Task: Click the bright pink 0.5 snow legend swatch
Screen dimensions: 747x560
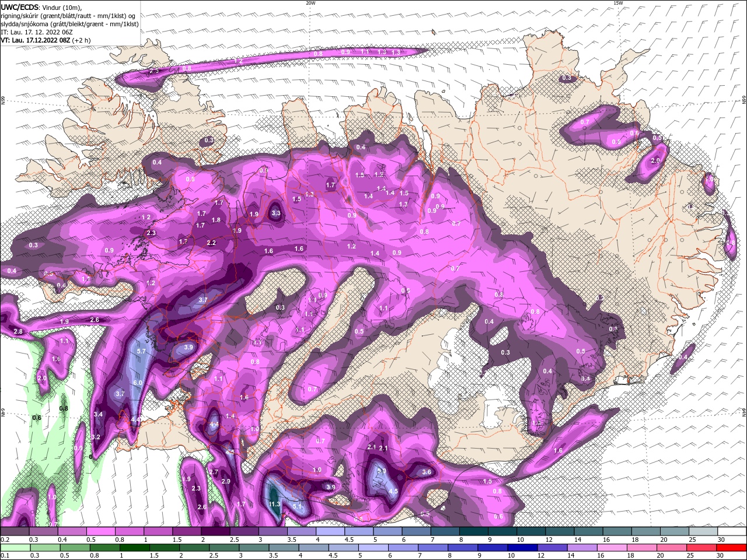Action: pos(100,531)
